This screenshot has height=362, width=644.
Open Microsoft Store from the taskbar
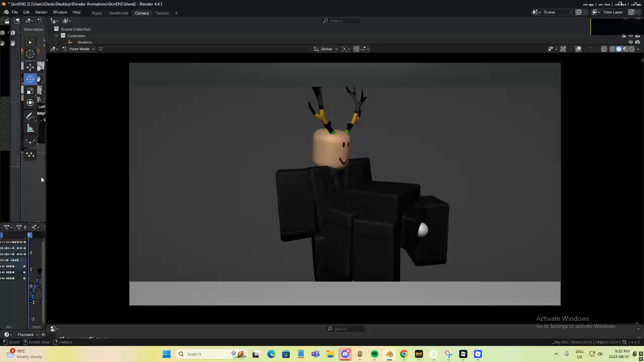coord(286,354)
